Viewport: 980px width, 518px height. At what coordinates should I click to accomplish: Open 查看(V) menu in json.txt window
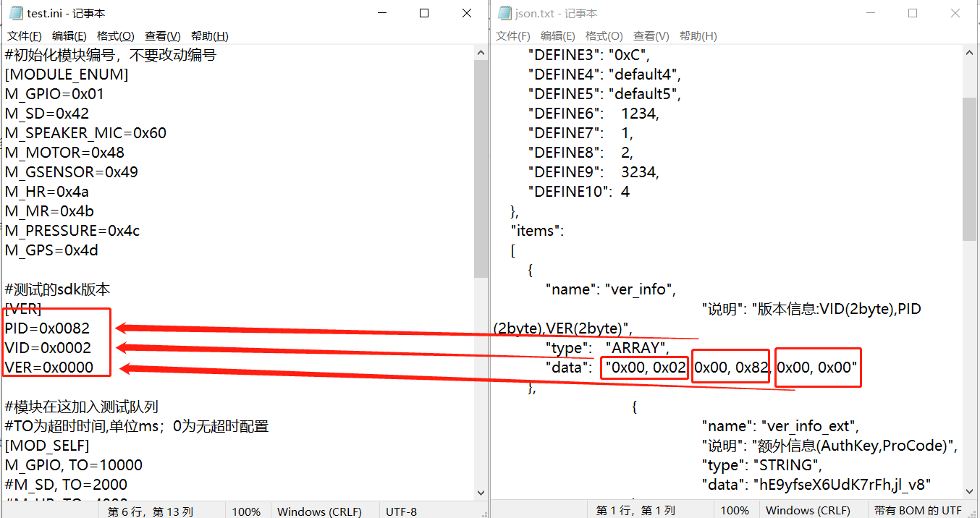tap(651, 36)
